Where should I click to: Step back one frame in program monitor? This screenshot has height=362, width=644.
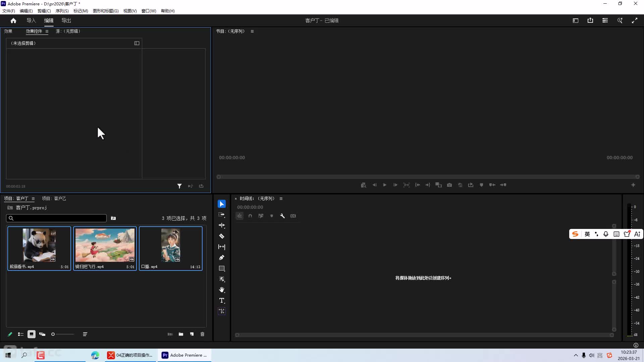374,185
